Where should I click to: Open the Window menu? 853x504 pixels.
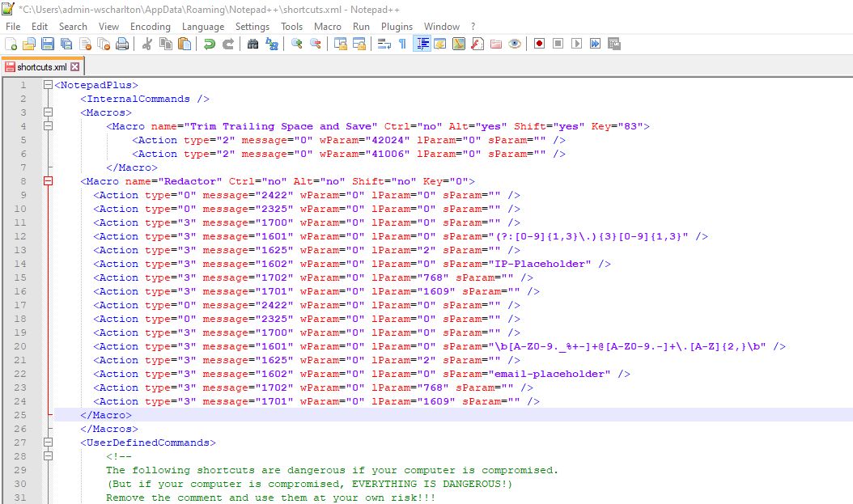(x=442, y=27)
